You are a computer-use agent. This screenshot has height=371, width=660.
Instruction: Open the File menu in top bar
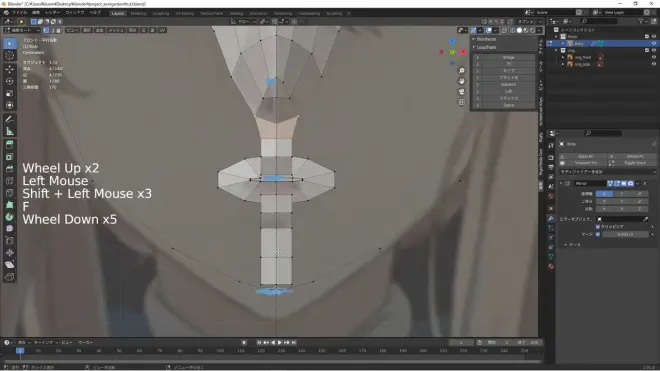pyautogui.click(x=19, y=13)
